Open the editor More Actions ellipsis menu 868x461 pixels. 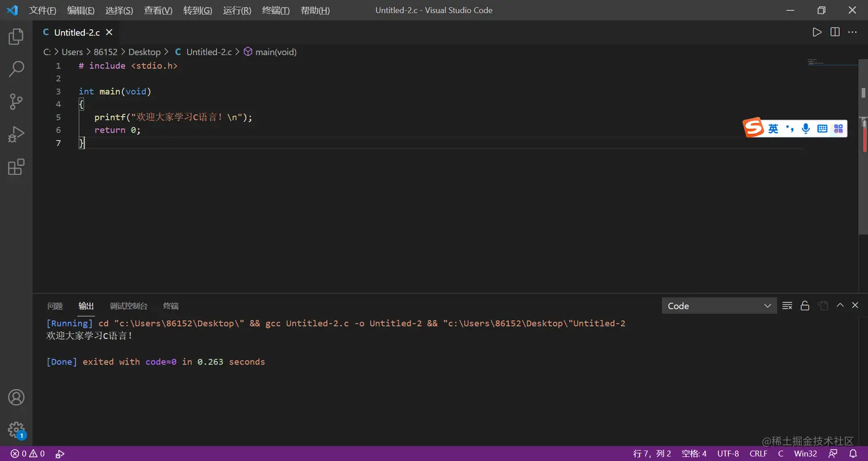[852, 32]
